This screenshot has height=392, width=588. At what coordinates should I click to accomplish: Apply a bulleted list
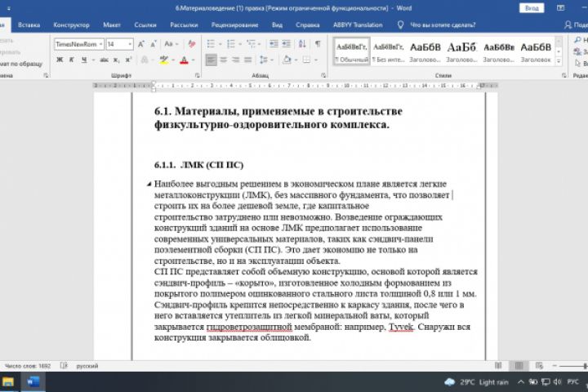(x=211, y=44)
